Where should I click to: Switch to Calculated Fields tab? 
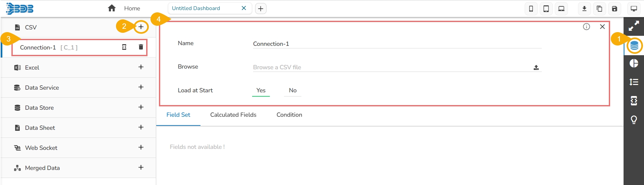pos(233,115)
